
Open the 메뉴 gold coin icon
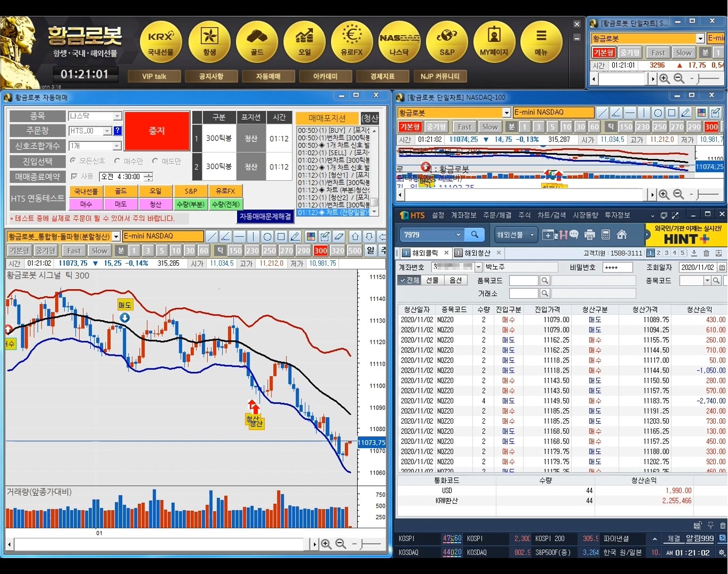coord(541,43)
